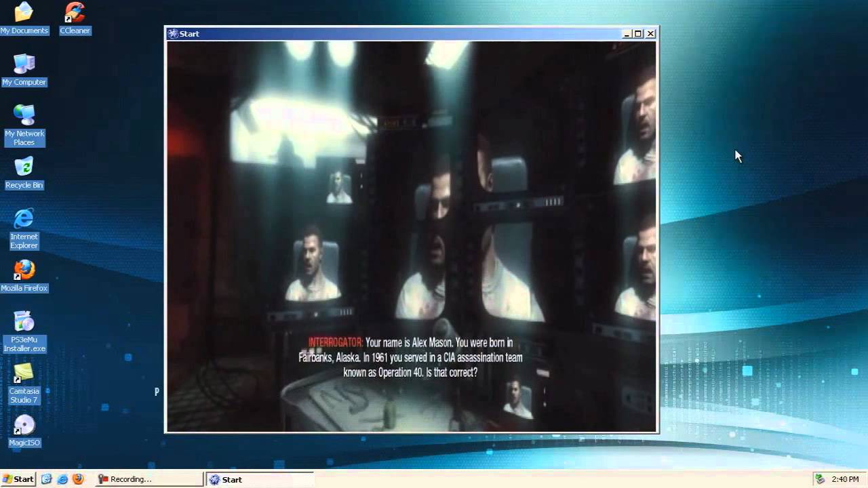Select the Mozilla Firefox desktop icon
The width and height of the screenshot is (868, 488).
(24, 276)
